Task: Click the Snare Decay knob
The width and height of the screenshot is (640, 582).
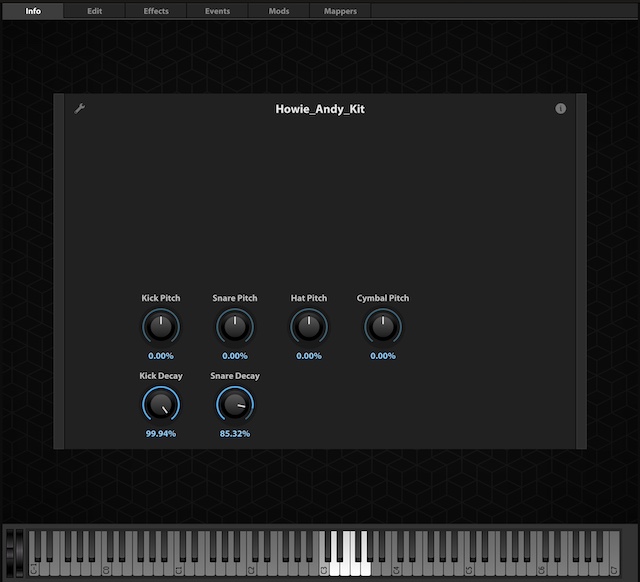Action: 235,404
